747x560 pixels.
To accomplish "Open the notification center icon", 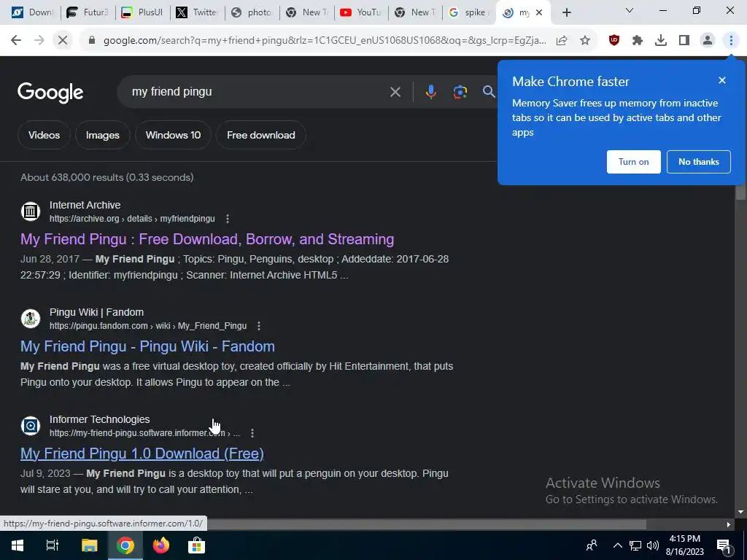I will tap(724, 546).
